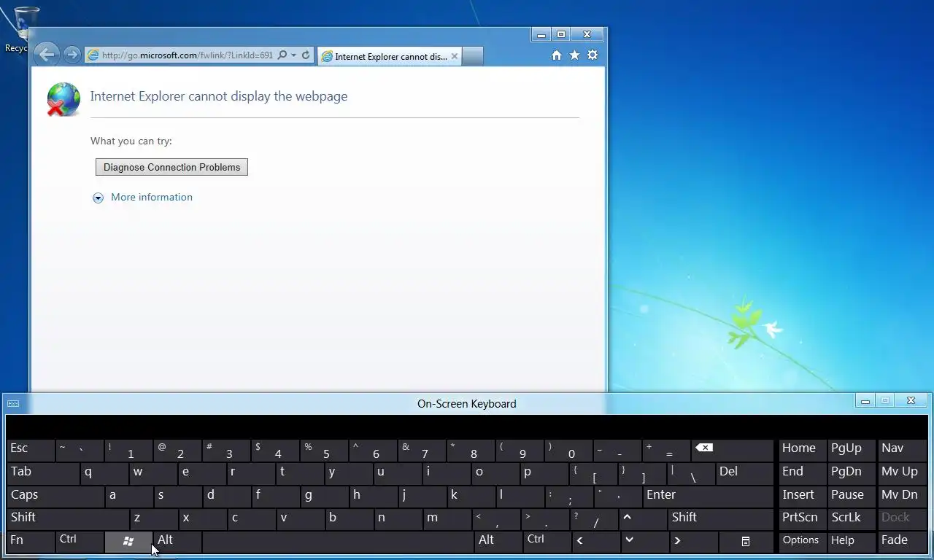Toggle the Fn key
This screenshot has height=560, width=934.
click(31, 542)
